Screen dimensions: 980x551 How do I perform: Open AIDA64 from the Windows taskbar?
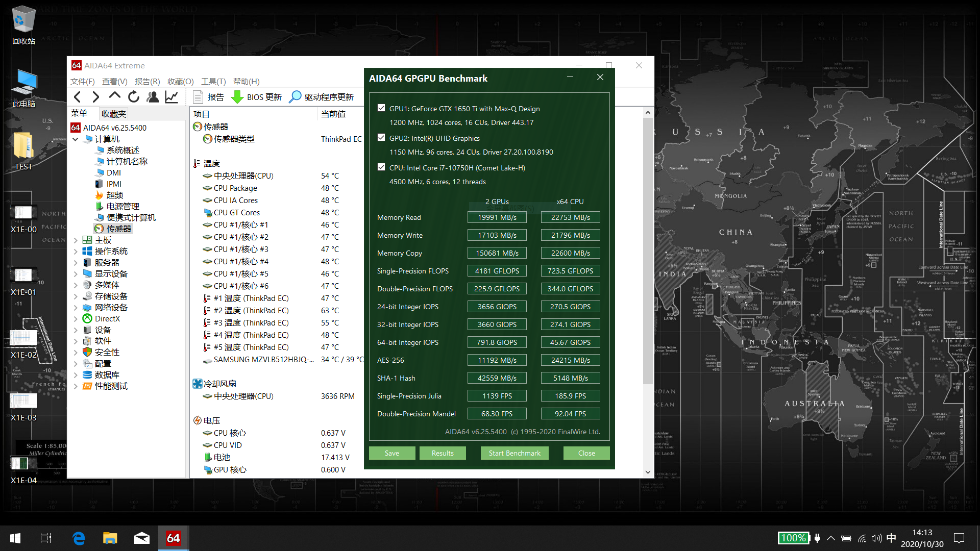point(174,538)
